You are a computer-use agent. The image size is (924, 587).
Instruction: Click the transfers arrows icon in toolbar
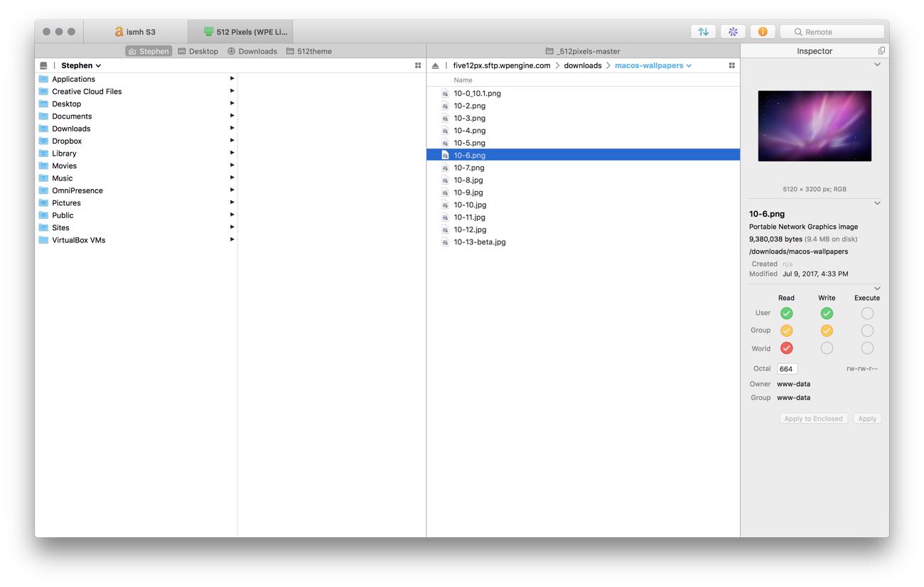click(703, 32)
